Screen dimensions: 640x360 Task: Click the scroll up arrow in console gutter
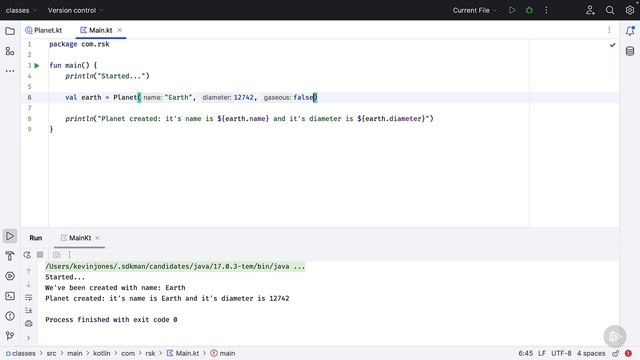pos(29,271)
